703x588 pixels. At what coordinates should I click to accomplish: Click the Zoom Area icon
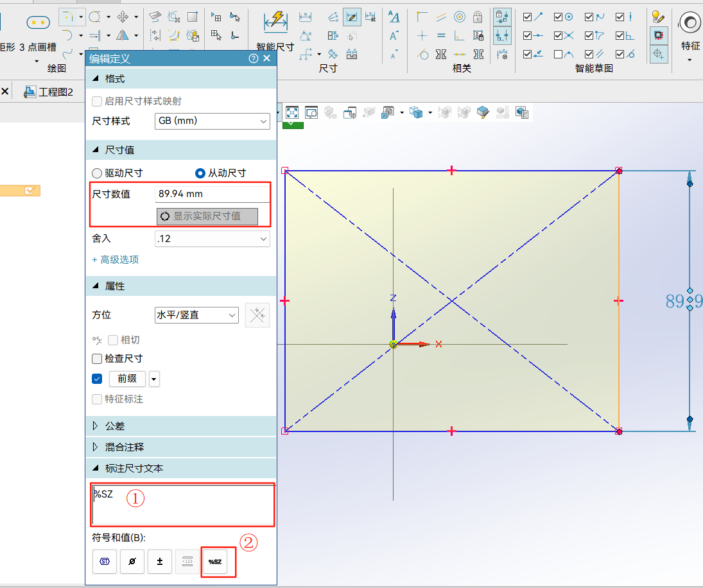coord(311,113)
